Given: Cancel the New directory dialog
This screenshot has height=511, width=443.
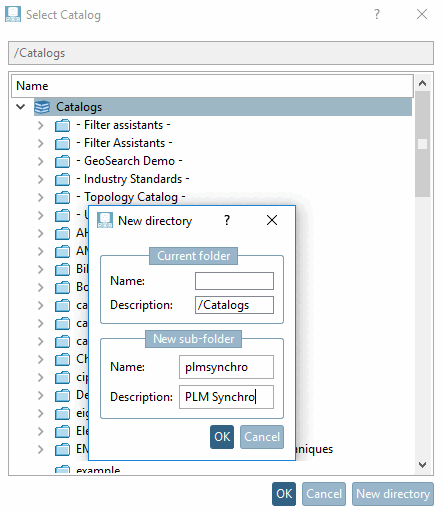Looking at the screenshot, I should (x=262, y=437).
